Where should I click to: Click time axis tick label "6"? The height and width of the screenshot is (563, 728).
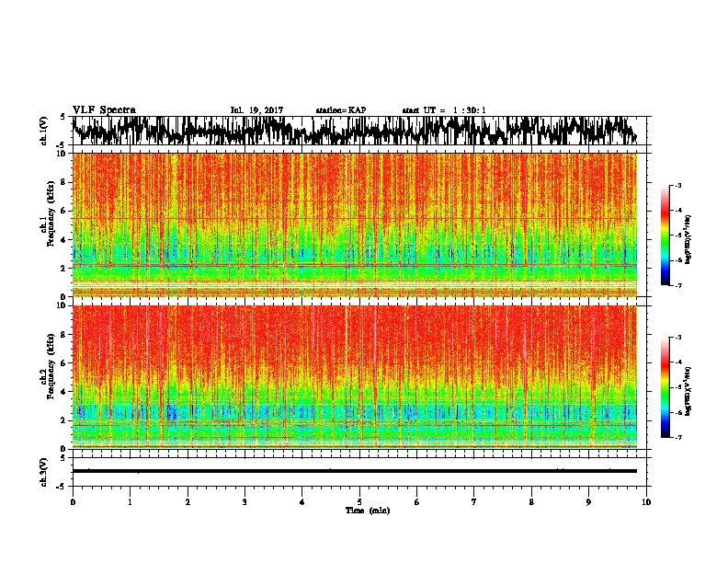[416, 502]
